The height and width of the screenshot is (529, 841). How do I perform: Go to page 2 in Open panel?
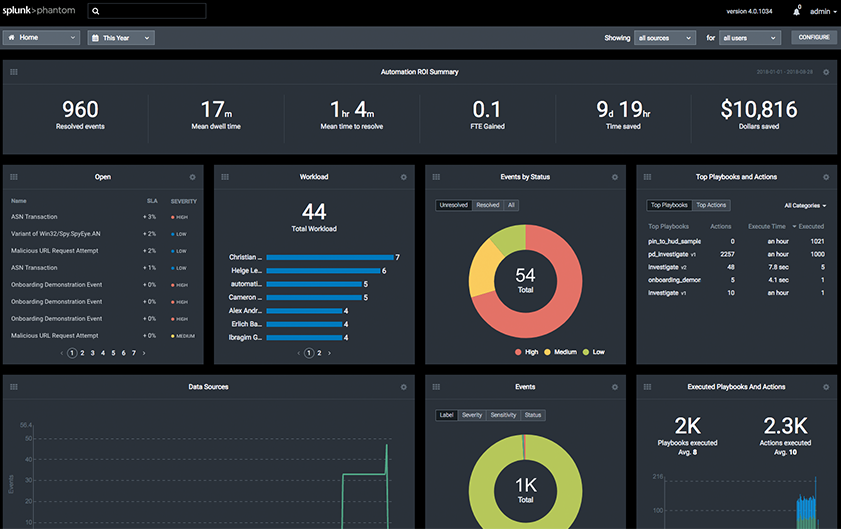coord(82,353)
